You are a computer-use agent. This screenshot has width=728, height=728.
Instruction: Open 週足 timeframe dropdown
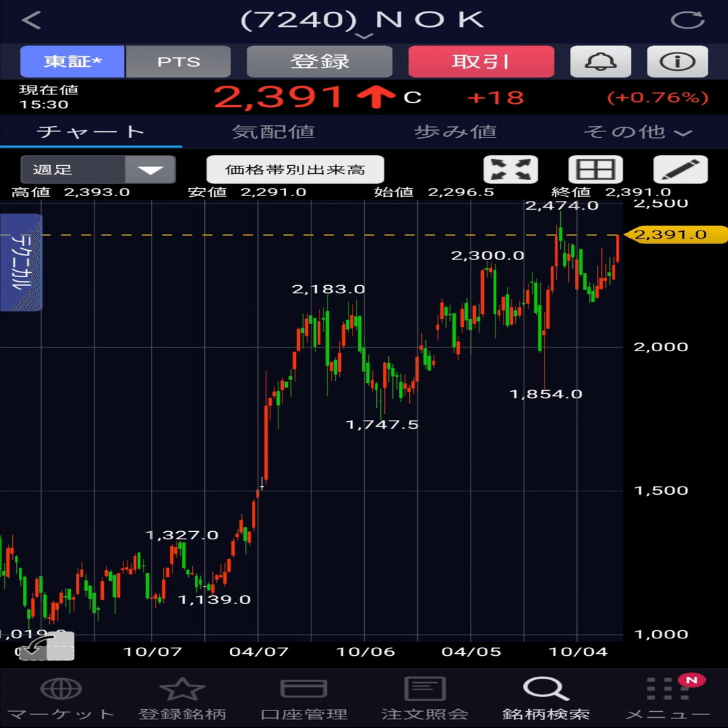point(98,169)
